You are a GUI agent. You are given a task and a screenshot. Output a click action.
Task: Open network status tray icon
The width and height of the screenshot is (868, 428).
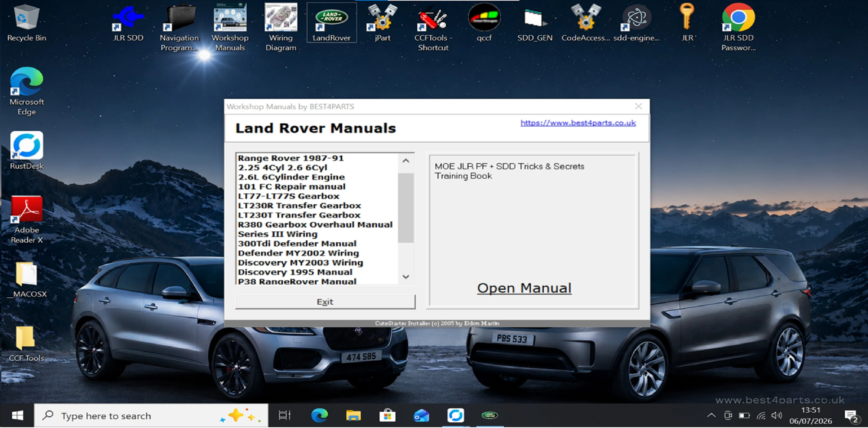[x=761, y=416]
